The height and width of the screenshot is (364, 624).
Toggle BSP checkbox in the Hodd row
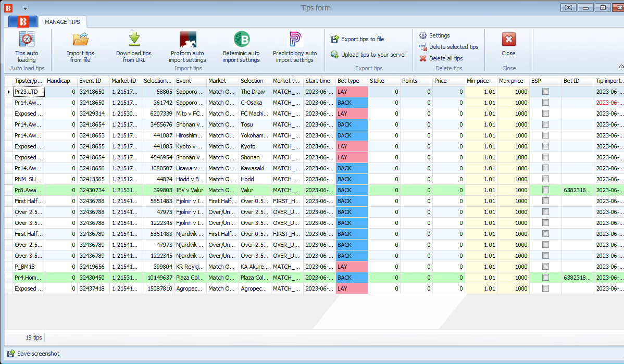545,179
